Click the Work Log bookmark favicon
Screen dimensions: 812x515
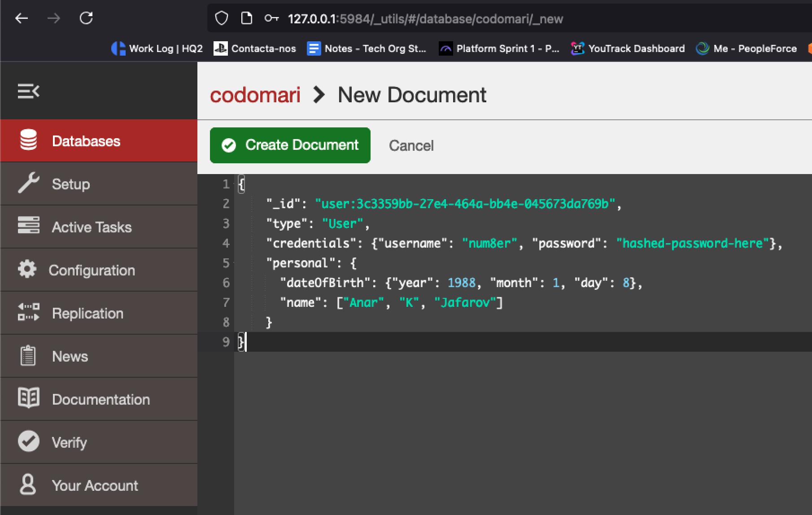click(x=118, y=48)
